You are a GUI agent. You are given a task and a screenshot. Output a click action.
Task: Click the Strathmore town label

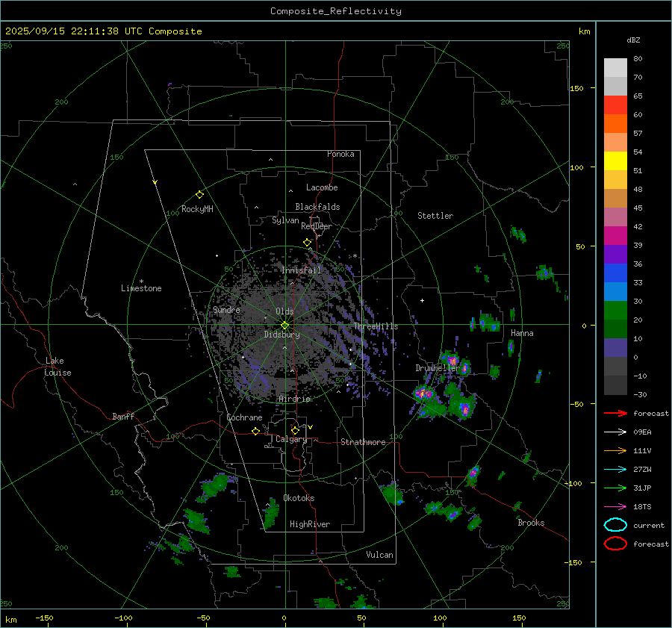(363, 442)
